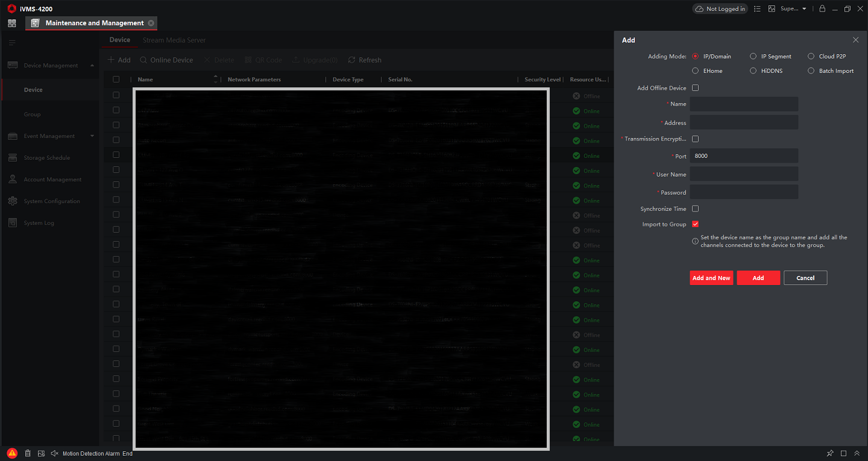Image resolution: width=868 pixels, height=461 pixels.
Task: Expand the Event Management section
Action: 92,136
